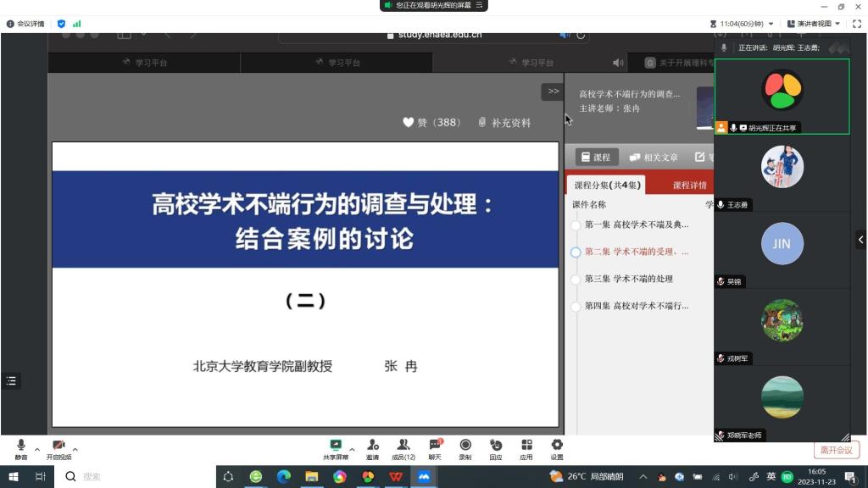Screen dimensions: 868x488
Task: Open the 应用 apps icon
Action: pyautogui.click(x=526, y=449)
